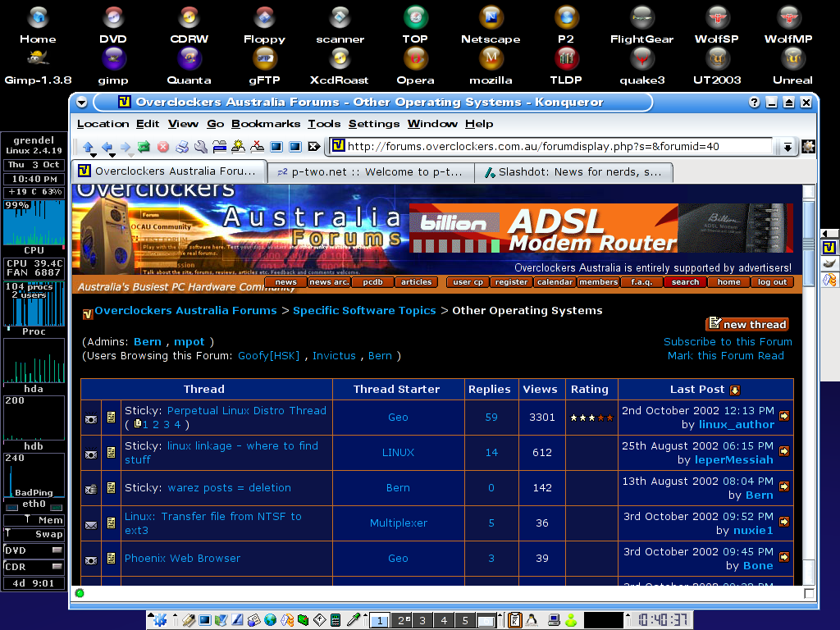This screenshot has height=630, width=840.
Task: Open the Back button history dropdown arrow
Action: [112, 155]
